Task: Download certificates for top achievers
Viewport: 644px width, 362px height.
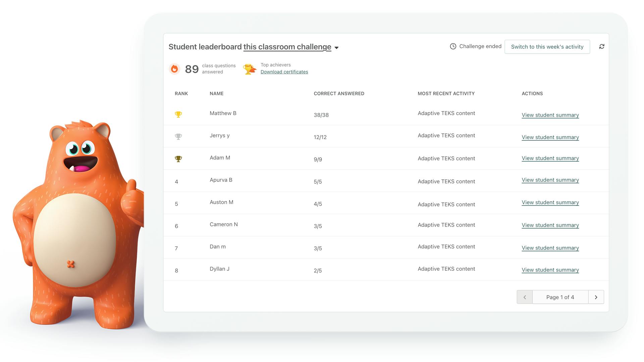Action: 284,72
